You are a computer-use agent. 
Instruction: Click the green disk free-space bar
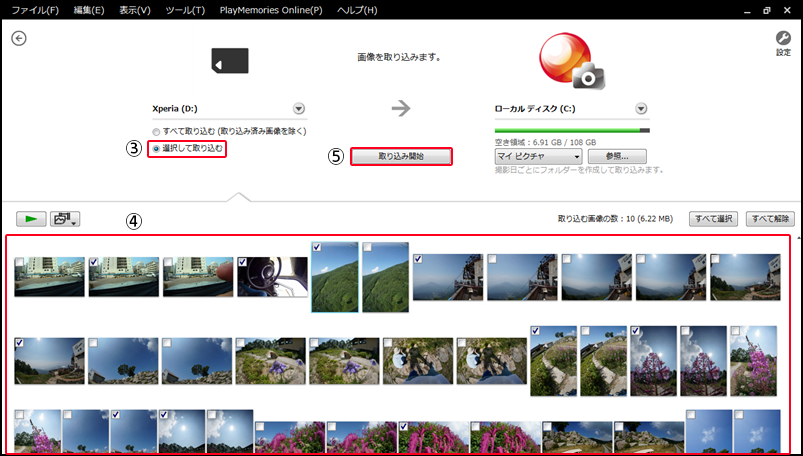pyautogui.click(x=571, y=130)
